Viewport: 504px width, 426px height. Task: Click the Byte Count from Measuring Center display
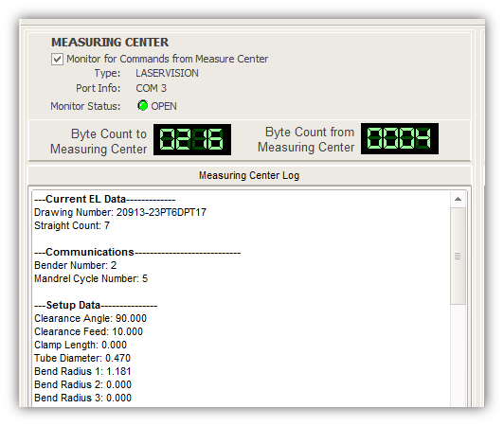[x=400, y=138]
